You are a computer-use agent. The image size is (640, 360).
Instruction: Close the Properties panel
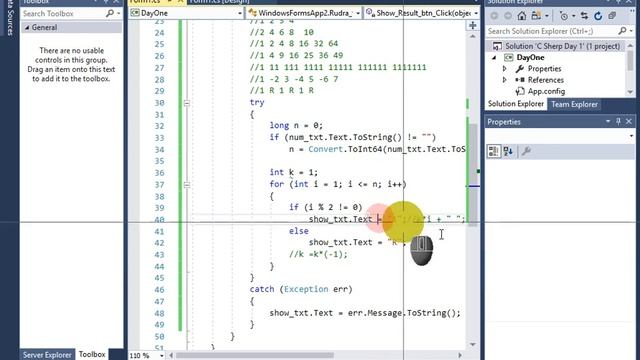(x=629, y=121)
